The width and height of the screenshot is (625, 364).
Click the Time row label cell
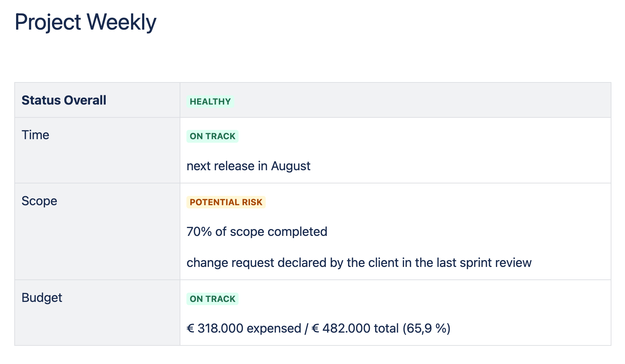97,150
